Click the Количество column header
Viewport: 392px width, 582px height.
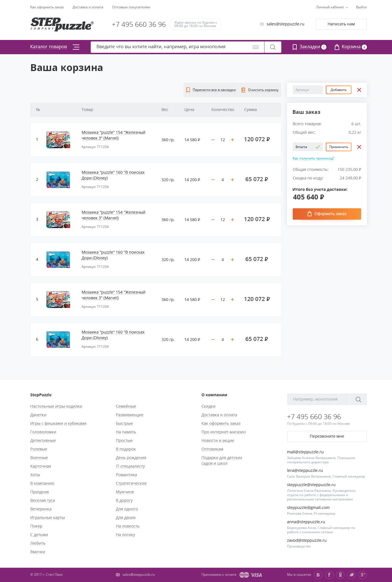pyautogui.click(x=223, y=110)
